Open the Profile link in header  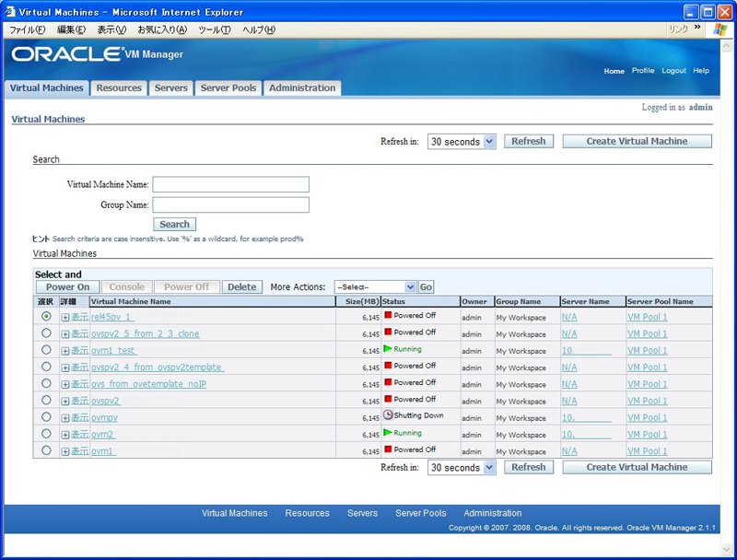pos(643,71)
